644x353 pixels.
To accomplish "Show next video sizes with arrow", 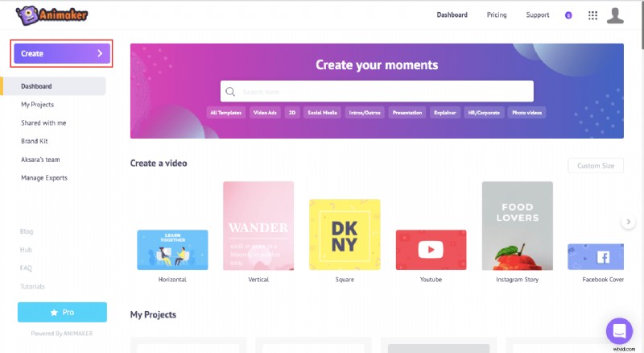I will [628, 222].
